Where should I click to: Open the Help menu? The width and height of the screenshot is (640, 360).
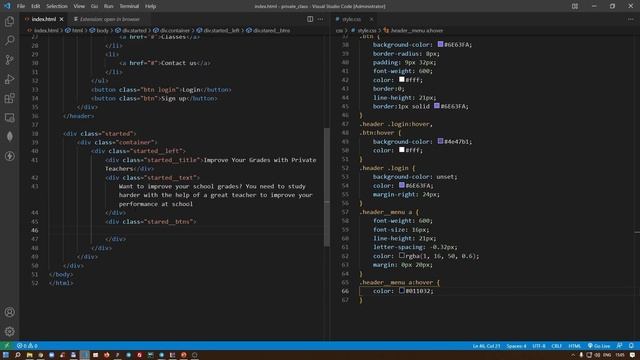[x=150, y=6]
